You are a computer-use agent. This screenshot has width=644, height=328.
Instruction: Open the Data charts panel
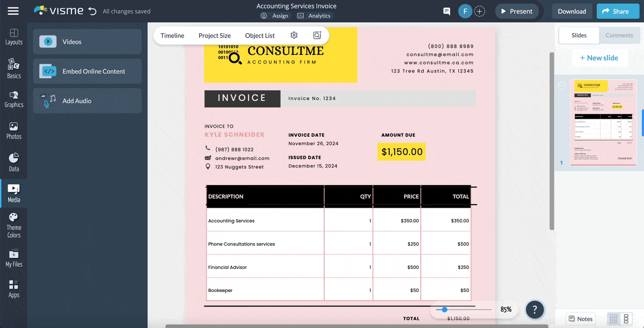click(14, 162)
